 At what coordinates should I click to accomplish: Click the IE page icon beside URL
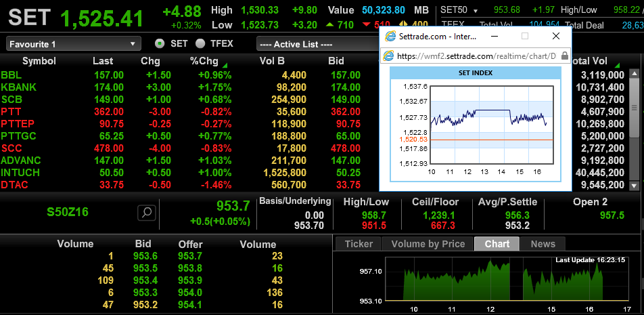coord(388,56)
